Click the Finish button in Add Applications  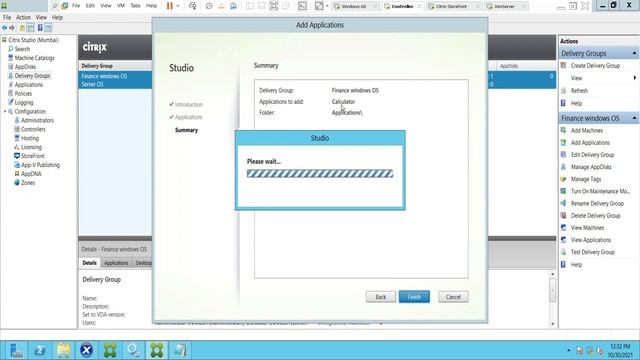414,297
